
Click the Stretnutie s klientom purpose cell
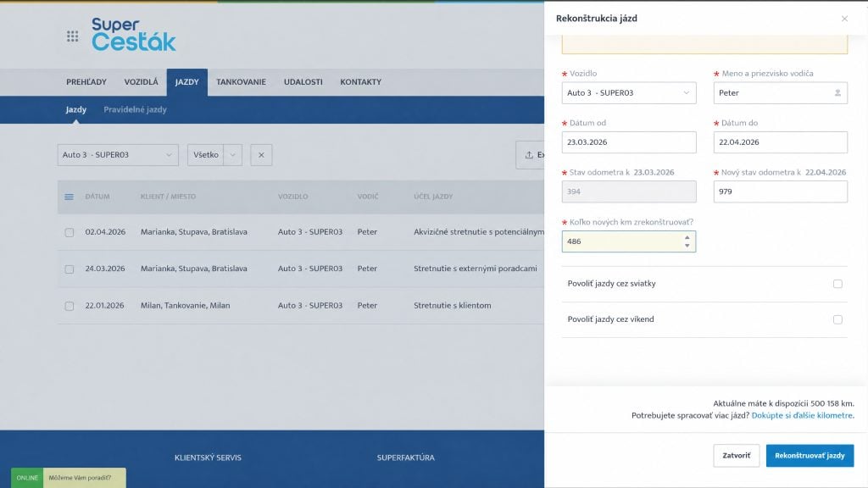pyautogui.click(x=453, y=305)
